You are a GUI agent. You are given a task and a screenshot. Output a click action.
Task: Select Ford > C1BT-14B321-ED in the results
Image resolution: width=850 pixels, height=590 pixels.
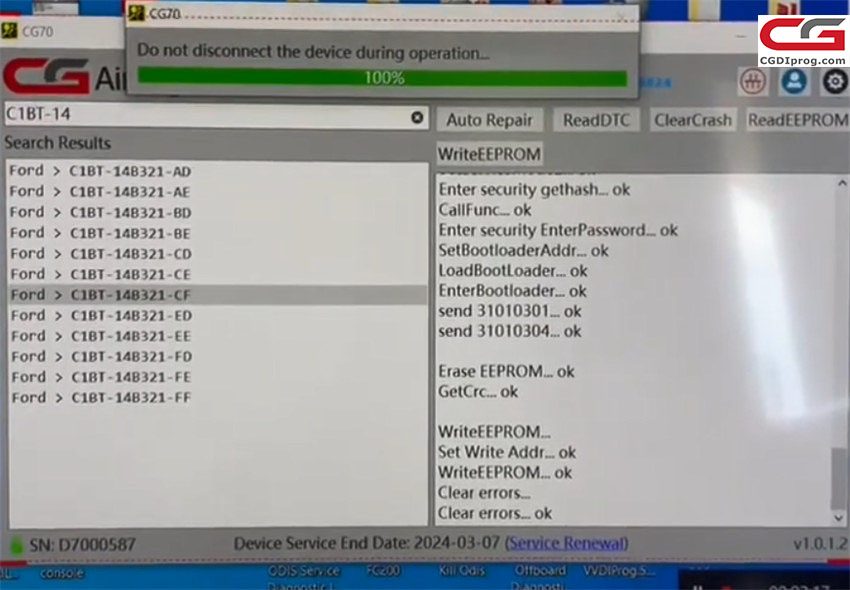(x=218, y=316)
